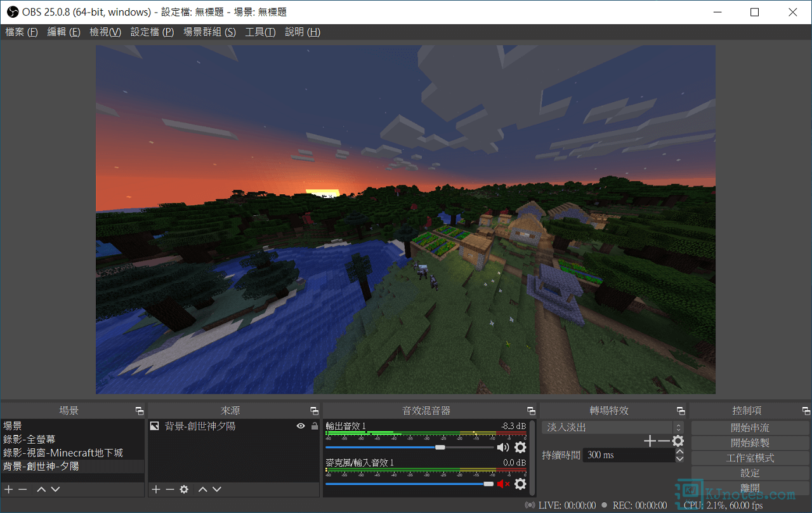The image size is (812, 513).
Task: Adjust 麥克風/輸入音效 1 volume slider handle
Action: coord(488,484)
